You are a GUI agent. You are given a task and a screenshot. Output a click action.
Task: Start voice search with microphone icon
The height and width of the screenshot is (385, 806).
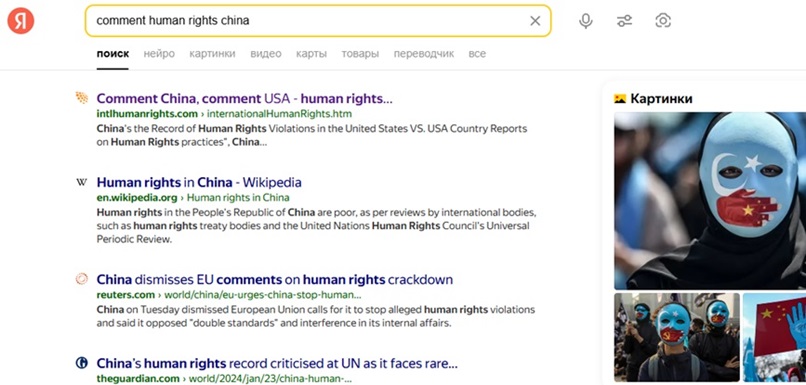(585, 21)
